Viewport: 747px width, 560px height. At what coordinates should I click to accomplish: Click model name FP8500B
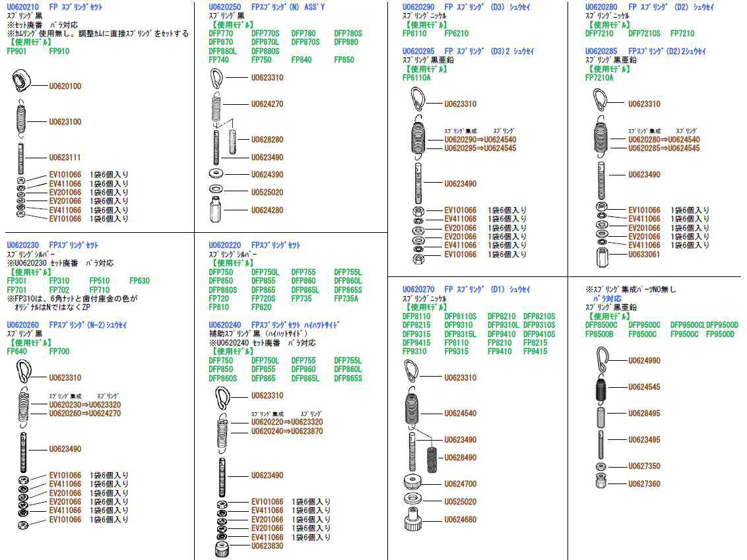599,335
